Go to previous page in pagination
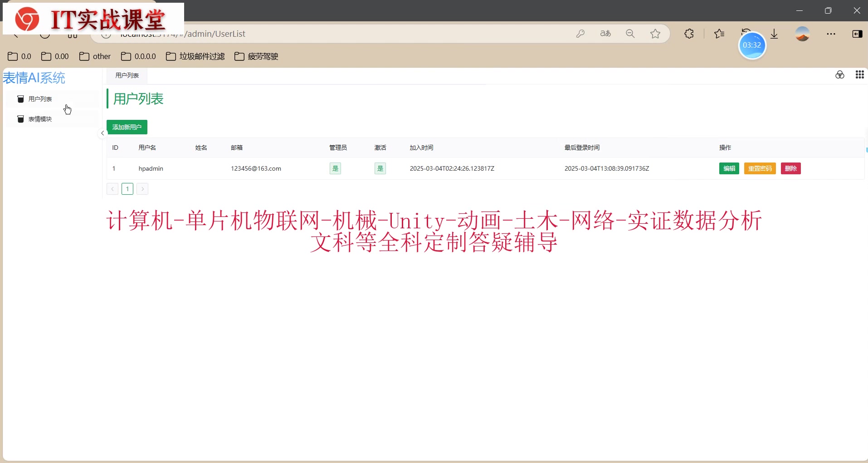 pos(112,189)
